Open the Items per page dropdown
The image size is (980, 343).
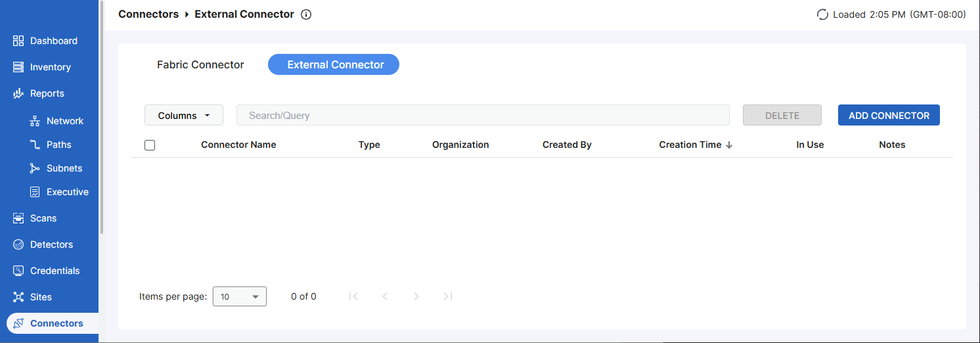240,296
